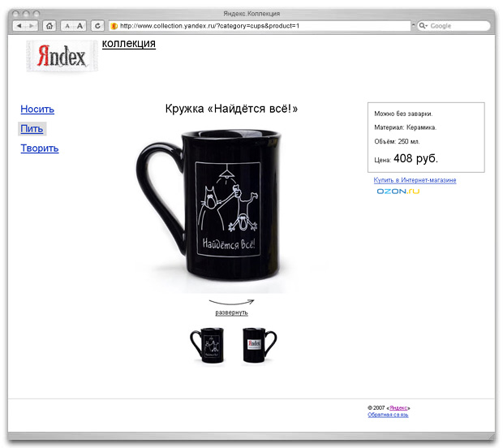Click the site favicon in address bar
Screen dimensions: 503x448
[114, 26]
